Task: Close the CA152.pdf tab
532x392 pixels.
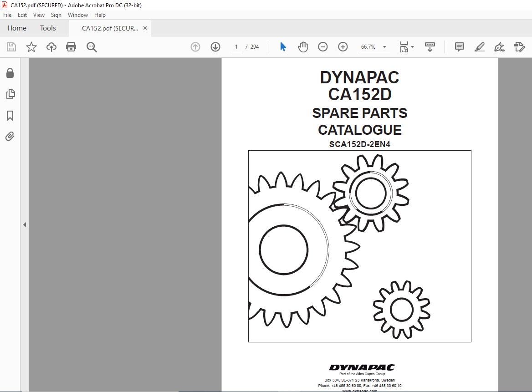Action: [145, 28]
